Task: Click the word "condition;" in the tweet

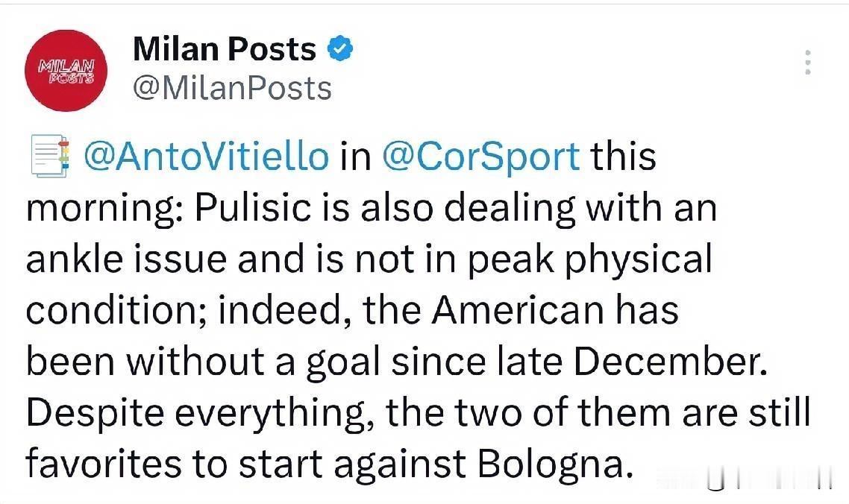Action: coord(117,310)
